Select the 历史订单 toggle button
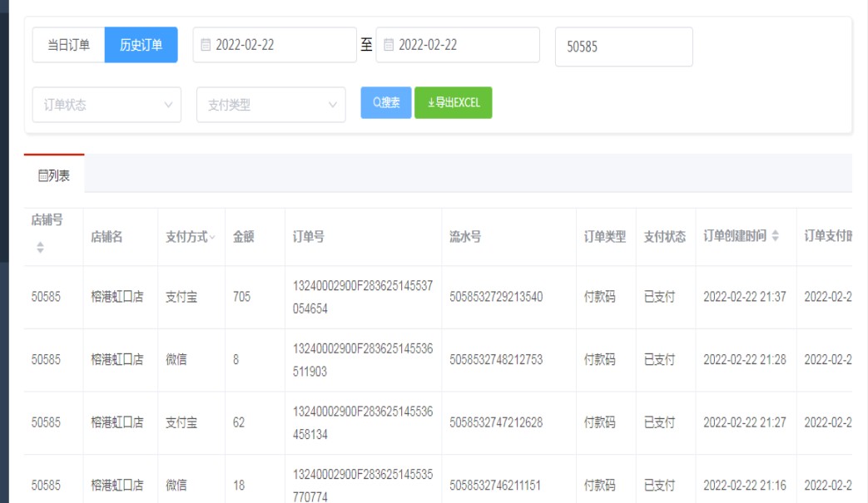This screenshot has width=868, height=503. coord(141,46)
